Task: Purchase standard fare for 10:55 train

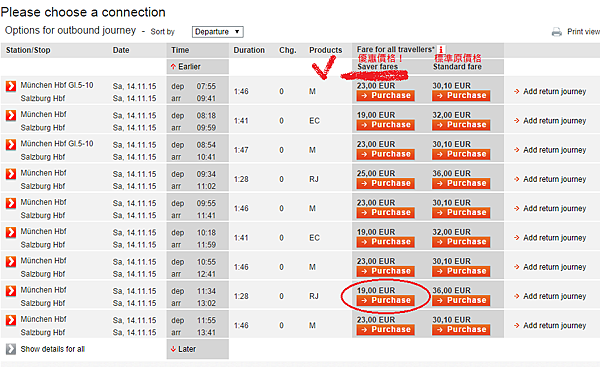Action: (x=461, y=271)
